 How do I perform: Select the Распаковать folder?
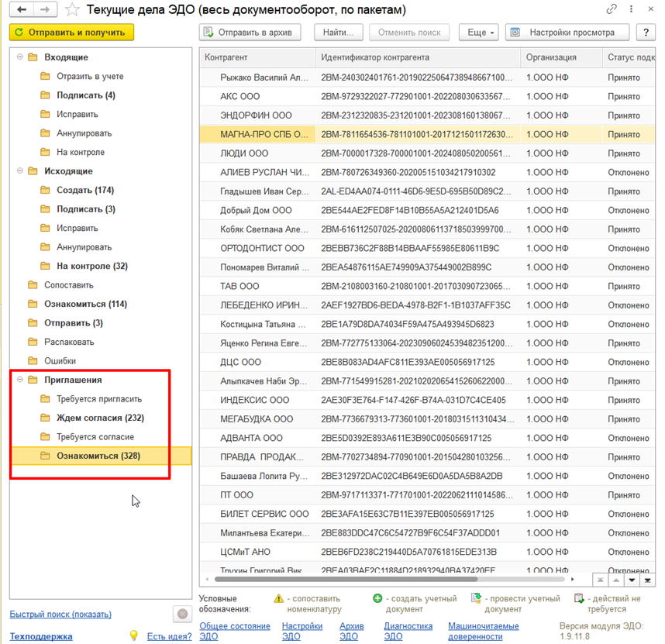(69, 342)
